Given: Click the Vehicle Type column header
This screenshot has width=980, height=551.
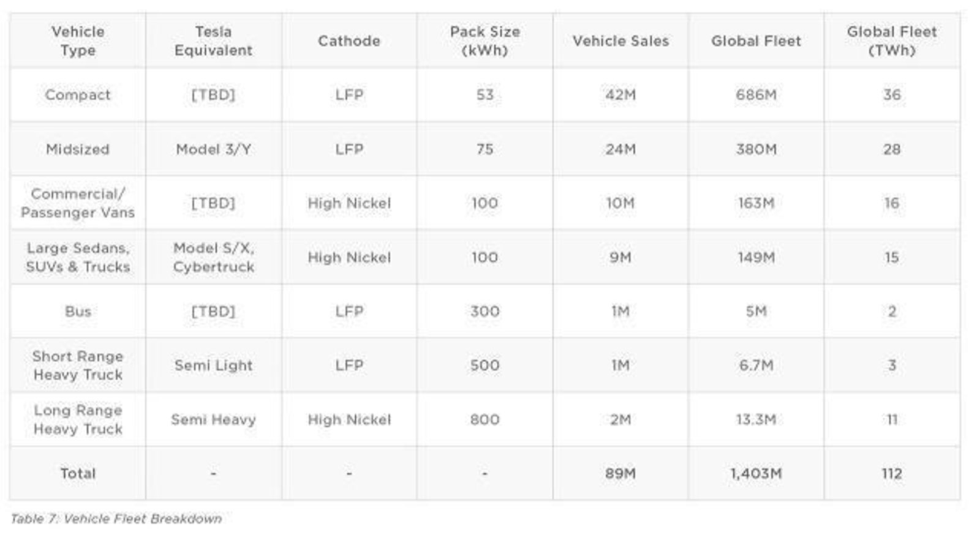Looking at the screenshot, I should [78, 40].
